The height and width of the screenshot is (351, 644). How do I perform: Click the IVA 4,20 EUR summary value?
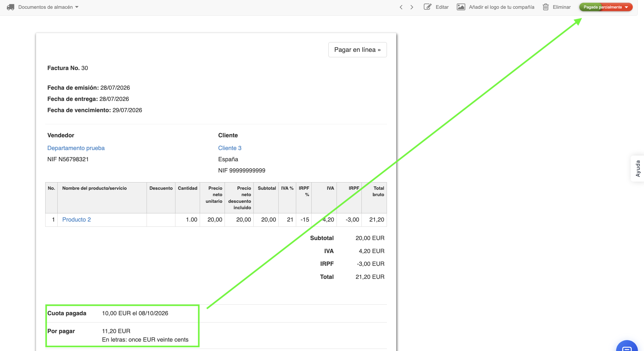click(371, 251)
